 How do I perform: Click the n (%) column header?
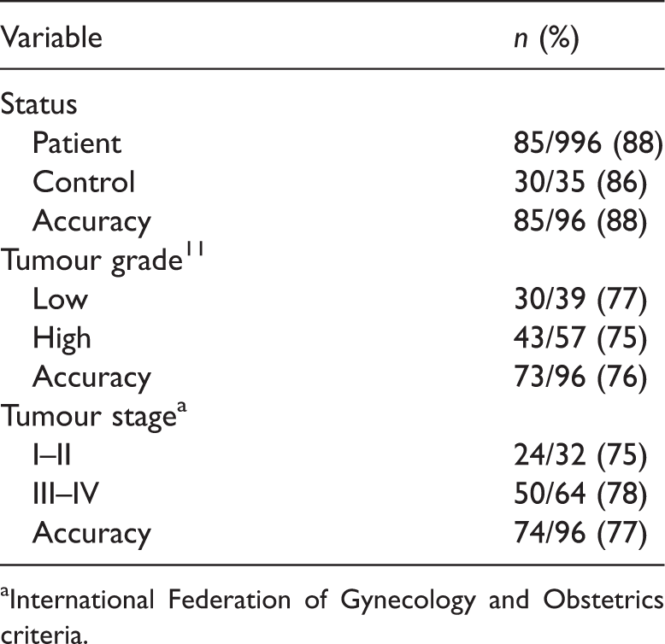pos(546,38)
